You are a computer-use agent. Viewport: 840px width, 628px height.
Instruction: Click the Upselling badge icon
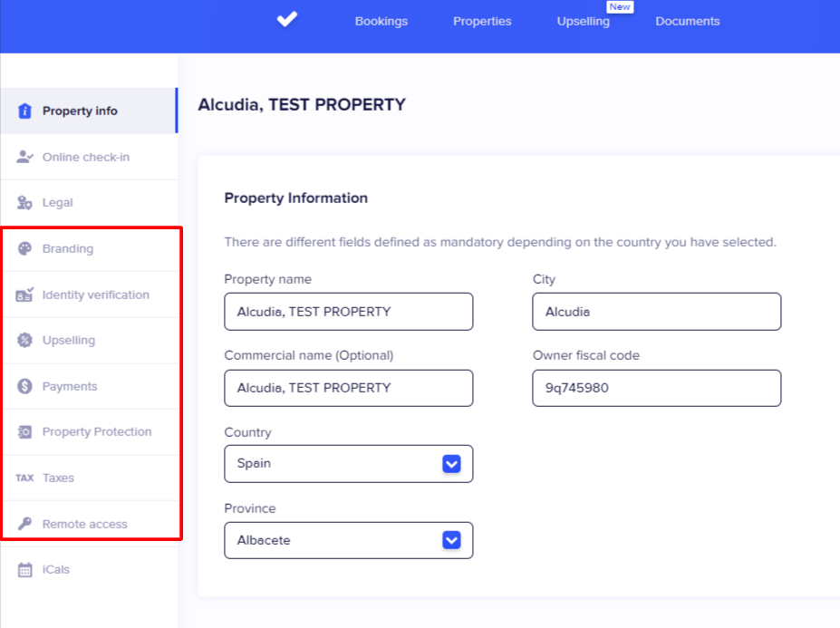(x=25, y=341)
